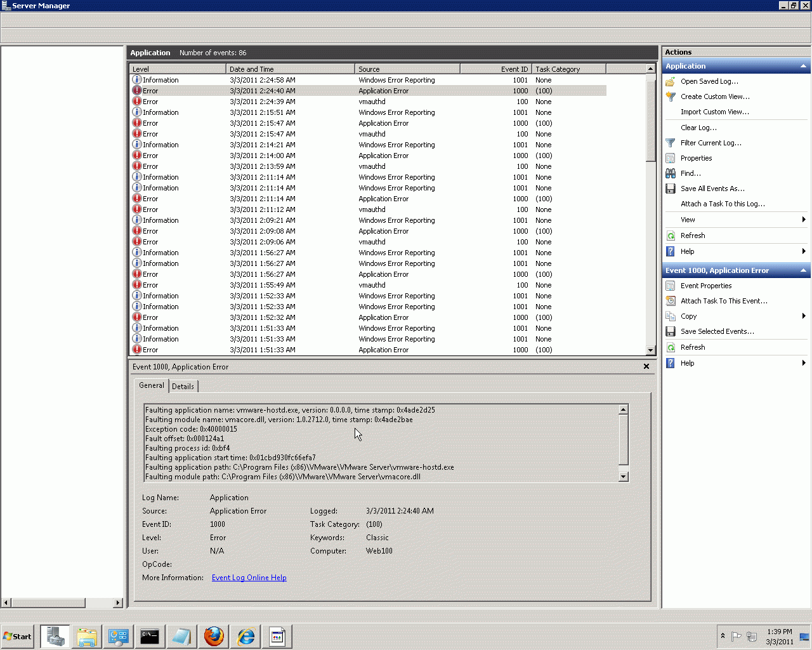Click the Event Properties icon
812x650 pixels.
(x=670, y=286)
